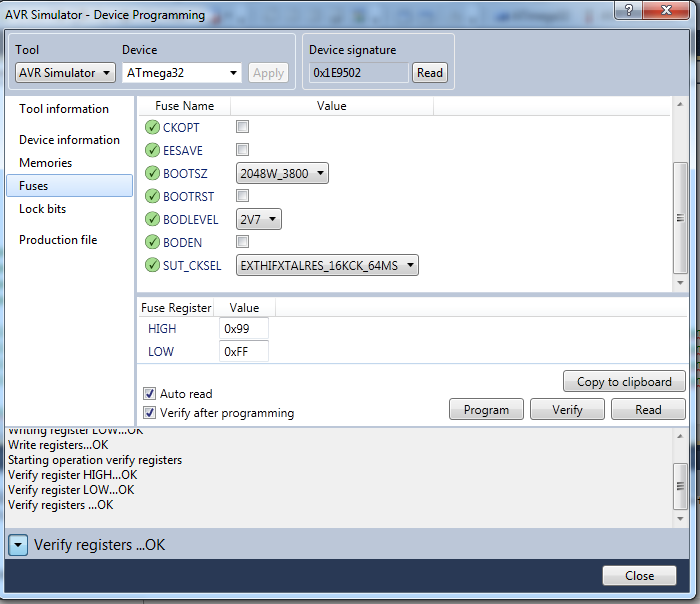This screenshot has height=604, width=700.
Task: Toggle the EESAVE fuse checkbox
Action: pyautogui.click(x=242, y=150)
